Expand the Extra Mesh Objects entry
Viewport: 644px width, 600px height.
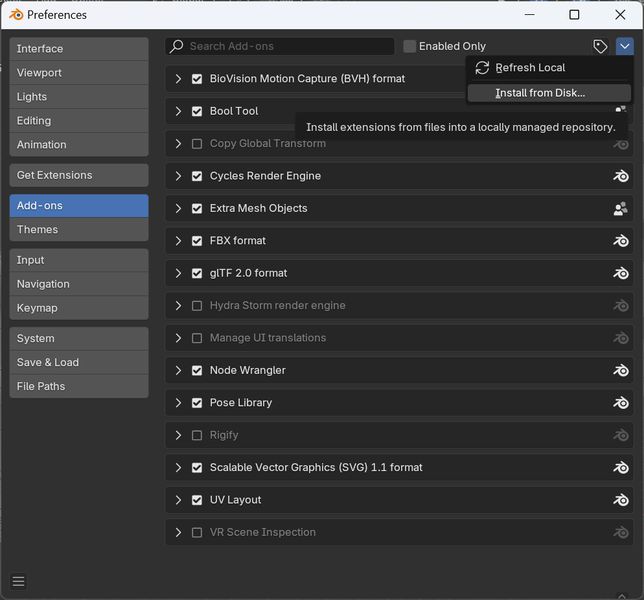[178, 209]
